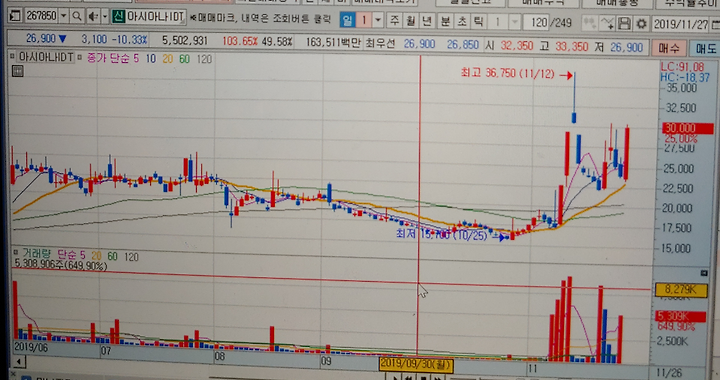Click the current price 26,900
Screen dimensions: 720x380
click(41, 39)
